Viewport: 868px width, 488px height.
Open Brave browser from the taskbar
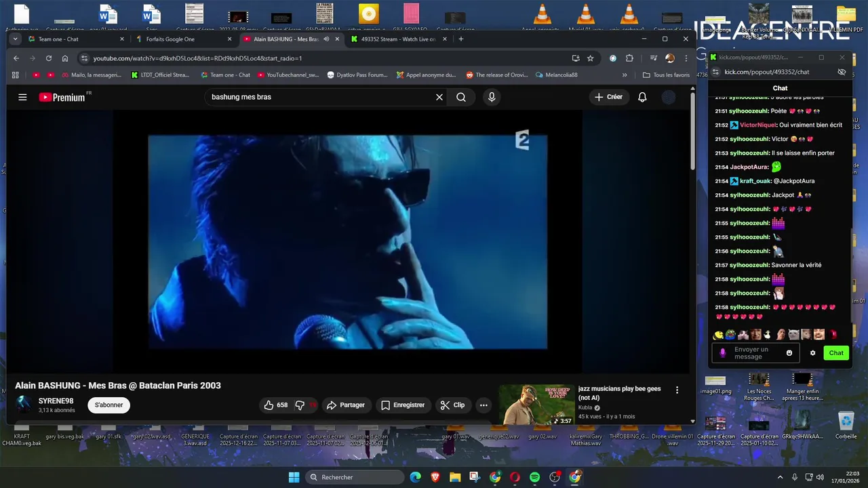tap(435, 477)
